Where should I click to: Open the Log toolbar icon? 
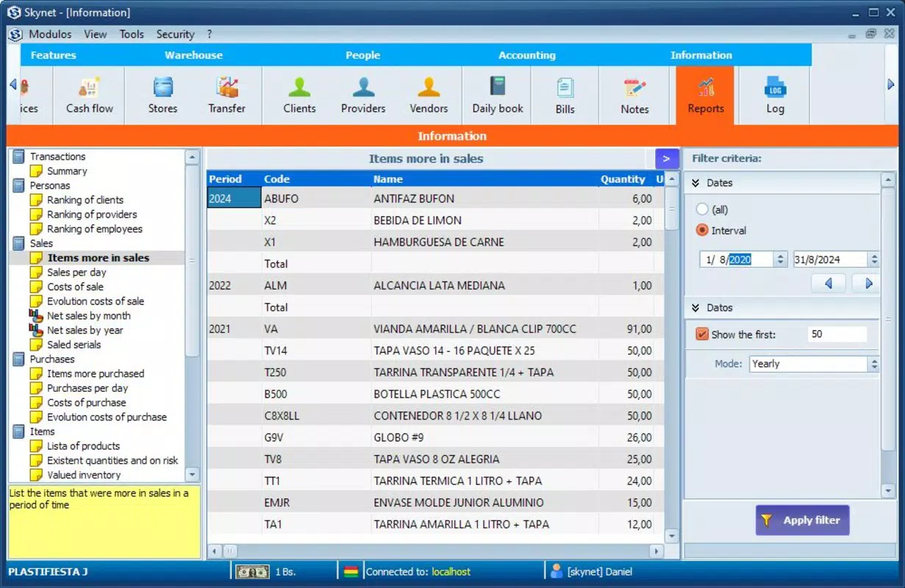(775, 96)
